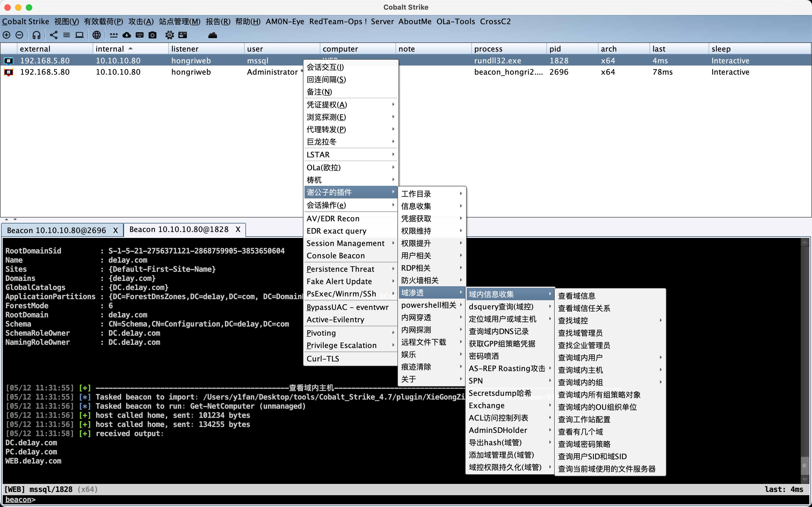This screenshot has width=812, height=507.
Task: Open keystrokes via keyboard toolbar icon
Action: point(139,35)
